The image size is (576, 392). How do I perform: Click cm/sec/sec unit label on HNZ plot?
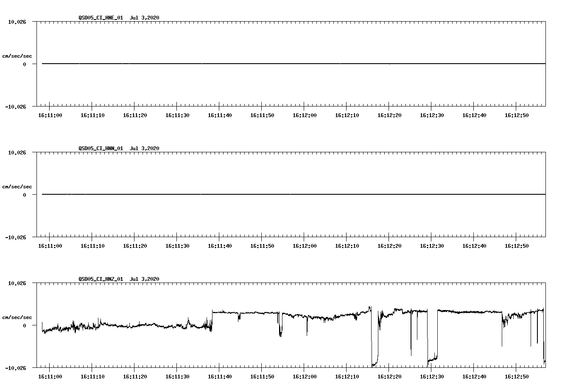coord(17,317)
